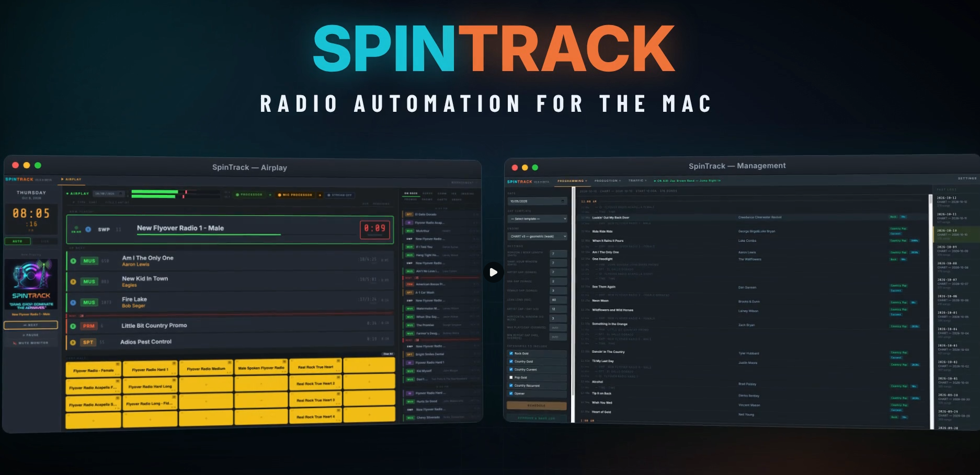Uncheck the Country Current category

(511, 369)
